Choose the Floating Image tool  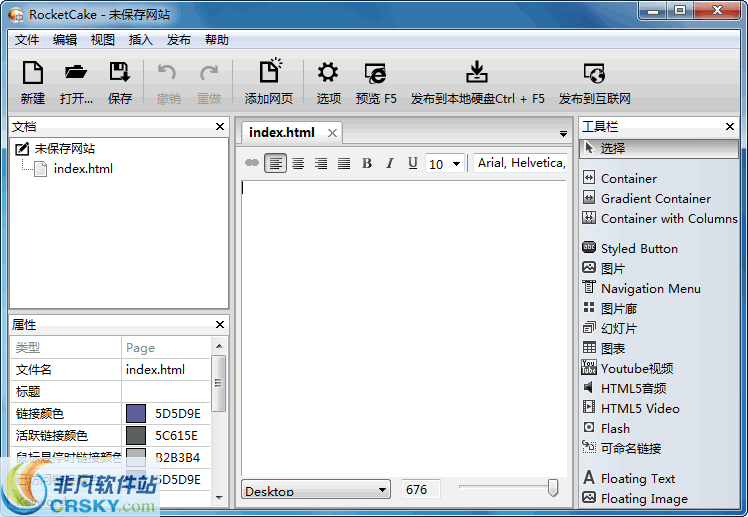coord(635,498)
